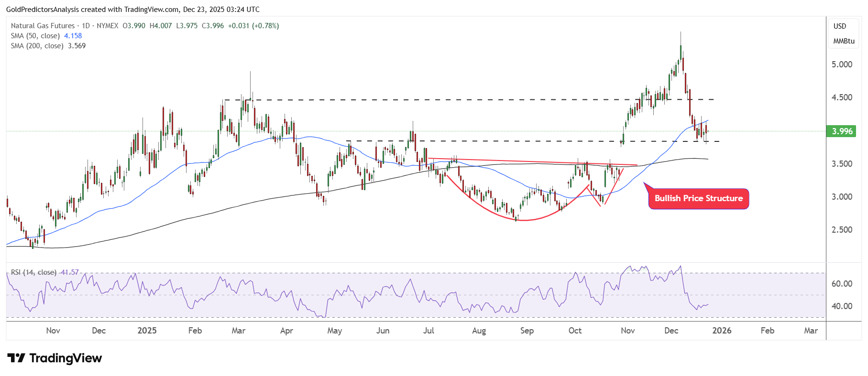Click the 2026 label on time axis

[722, 331]
